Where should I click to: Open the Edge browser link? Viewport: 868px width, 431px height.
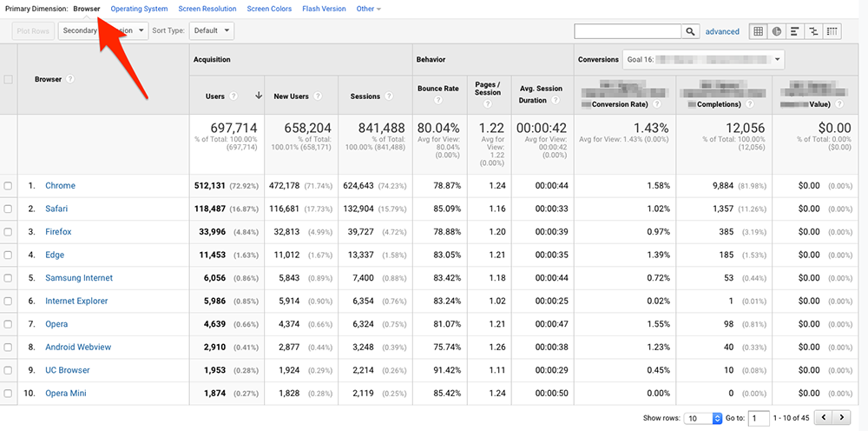(x=55, y=255)
